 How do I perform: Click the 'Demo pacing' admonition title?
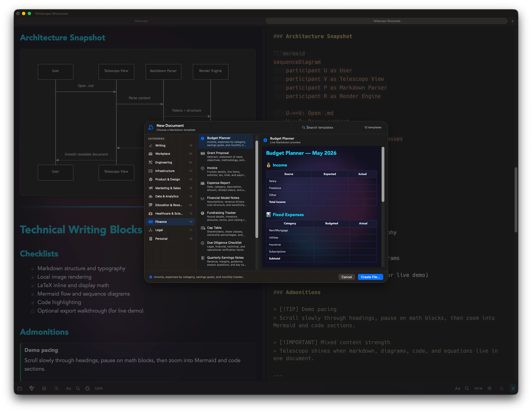(x=41, y=350)
